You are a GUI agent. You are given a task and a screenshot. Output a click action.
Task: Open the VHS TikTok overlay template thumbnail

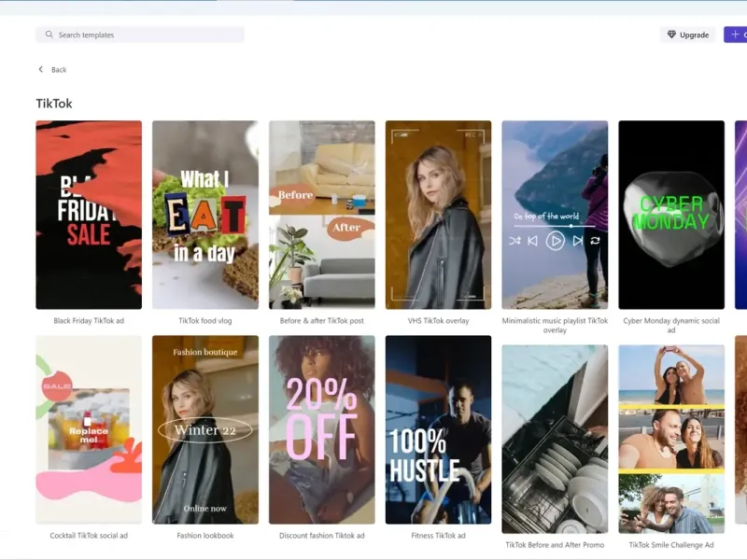pos(438,215)
